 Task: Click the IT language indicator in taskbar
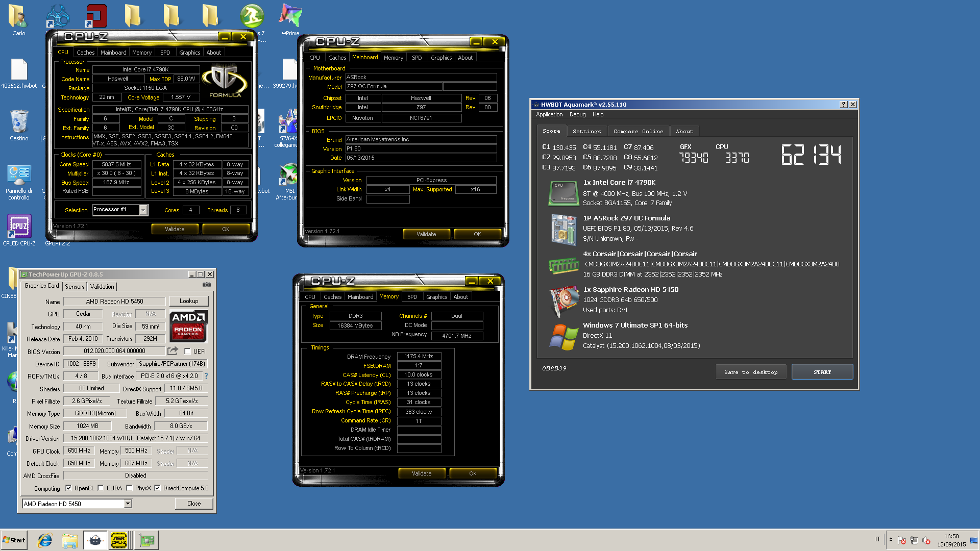(877, 539)
